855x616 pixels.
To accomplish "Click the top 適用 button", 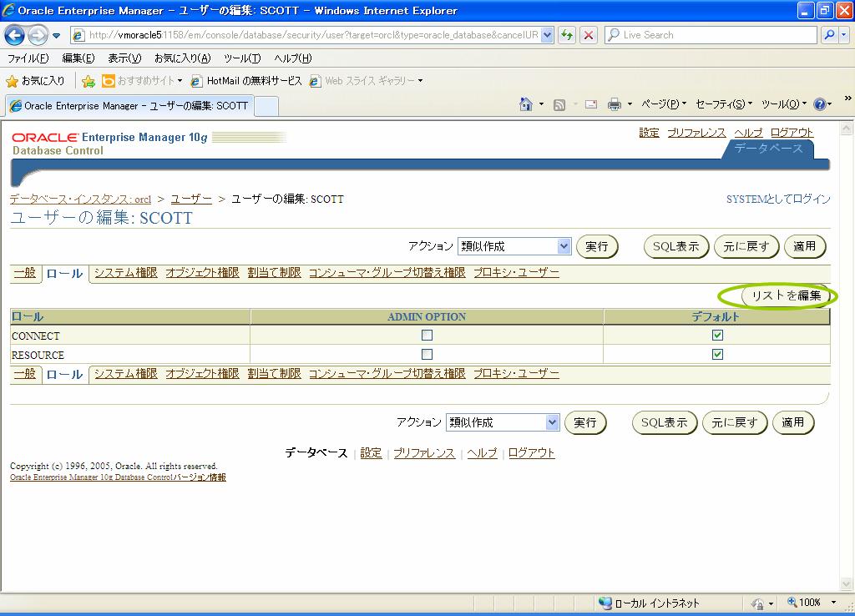I will click(x=805, y=246).
